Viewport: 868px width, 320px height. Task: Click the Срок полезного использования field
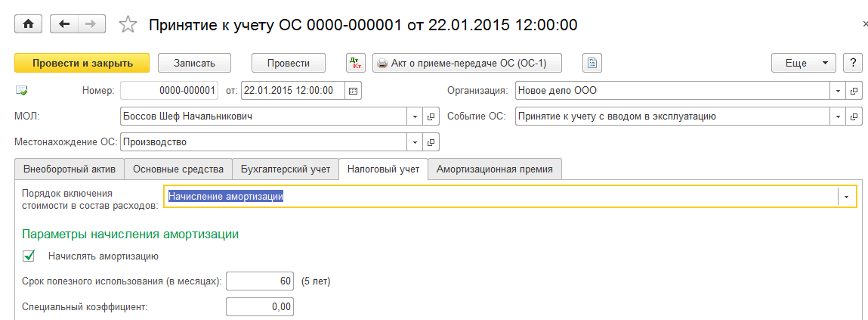259,281
